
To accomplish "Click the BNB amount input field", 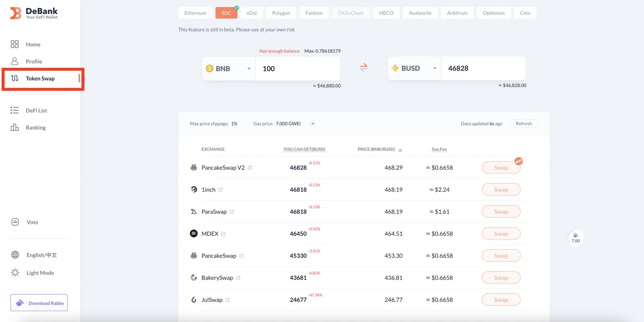I will point(298,69).
